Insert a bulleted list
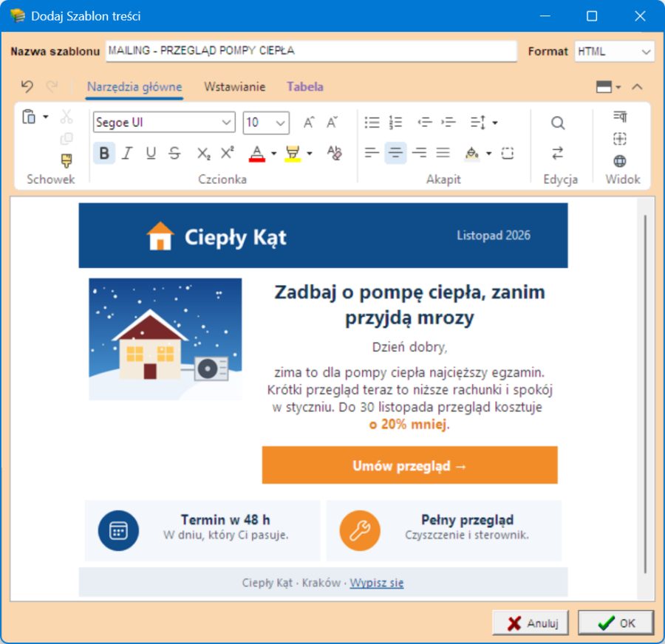This screenshot has height=644, width=665. [x=372, y=123]
